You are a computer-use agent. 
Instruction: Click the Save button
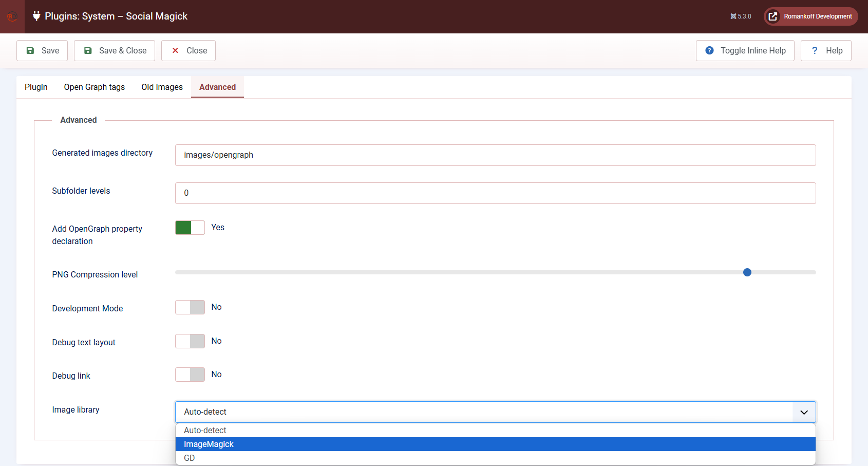tap(42, 50)
